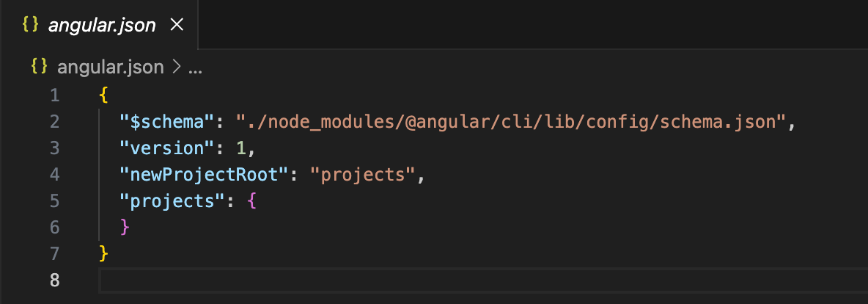
Task: Close the angular.json tab
Action: point(177,24)
